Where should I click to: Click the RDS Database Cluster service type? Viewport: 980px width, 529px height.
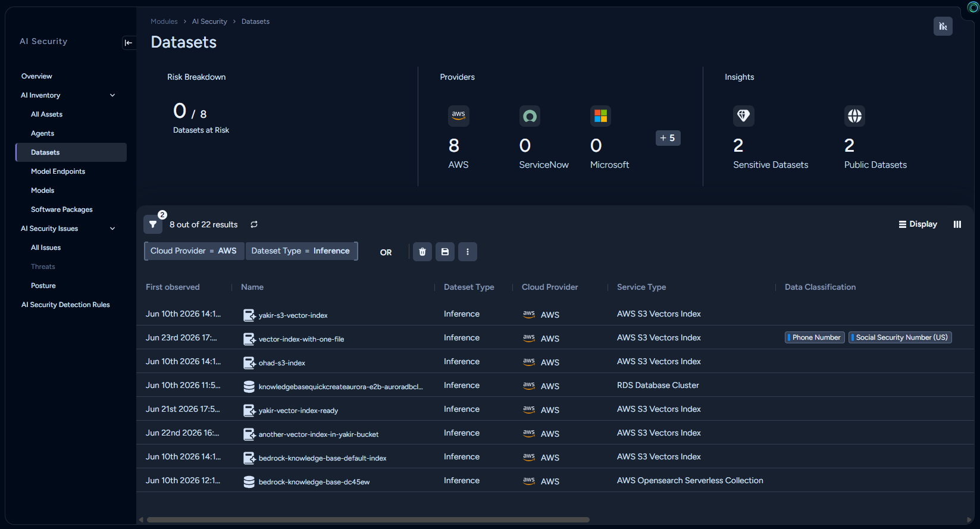658,385
